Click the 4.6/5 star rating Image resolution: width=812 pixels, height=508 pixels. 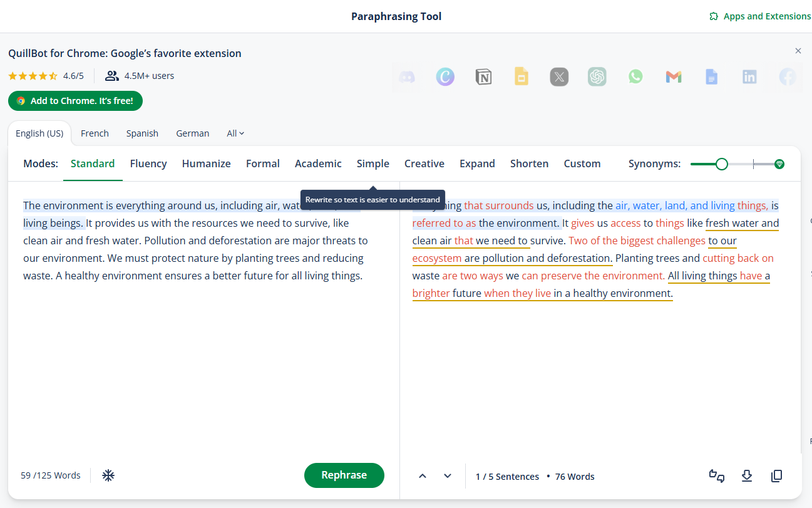[x=46, y=76]
